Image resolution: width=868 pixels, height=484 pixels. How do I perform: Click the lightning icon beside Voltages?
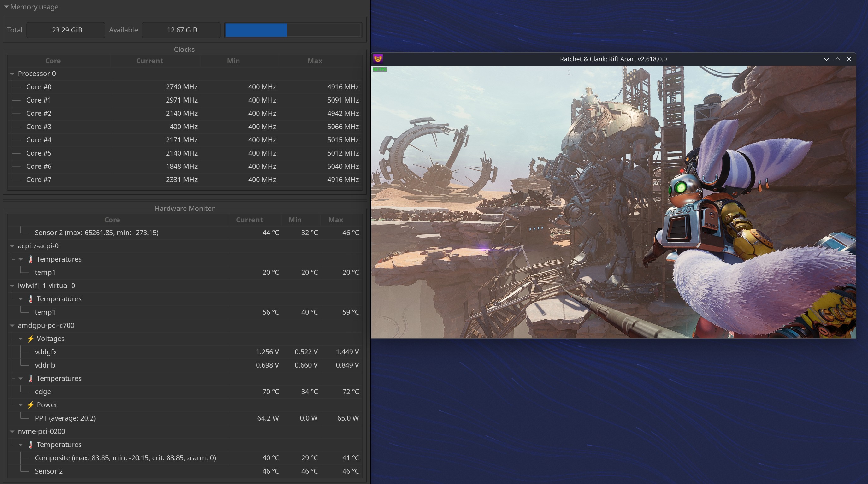point(31,339)
